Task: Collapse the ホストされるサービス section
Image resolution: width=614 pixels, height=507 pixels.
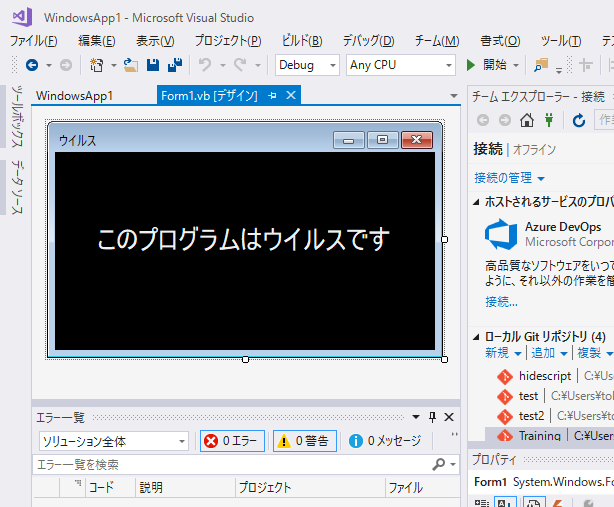Action: 476,202
